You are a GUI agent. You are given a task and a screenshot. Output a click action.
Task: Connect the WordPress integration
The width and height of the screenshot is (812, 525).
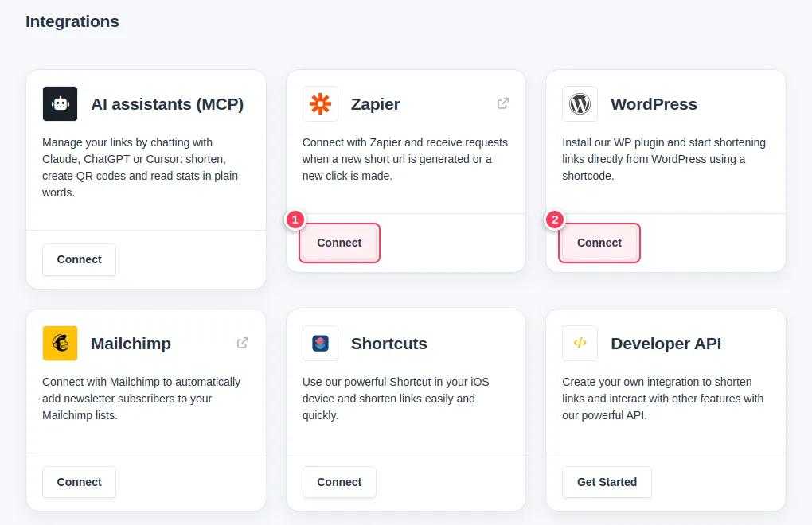point(599,243)
